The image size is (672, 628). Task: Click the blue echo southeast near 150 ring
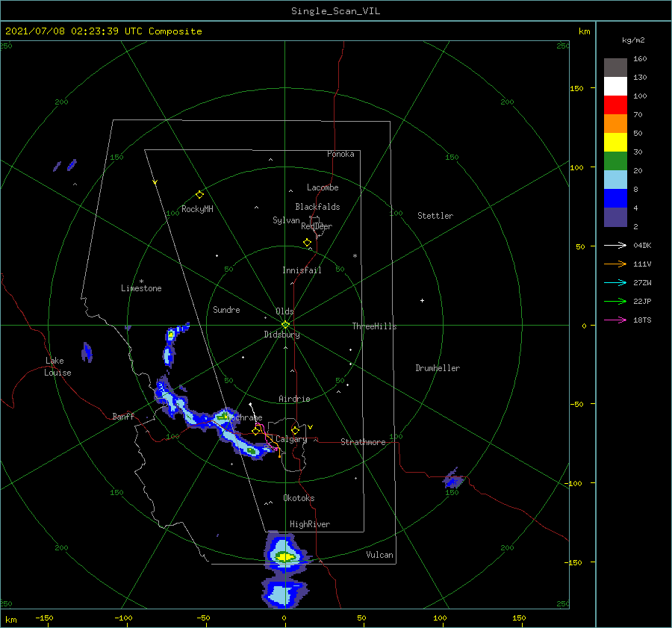[x=453, y=479]
